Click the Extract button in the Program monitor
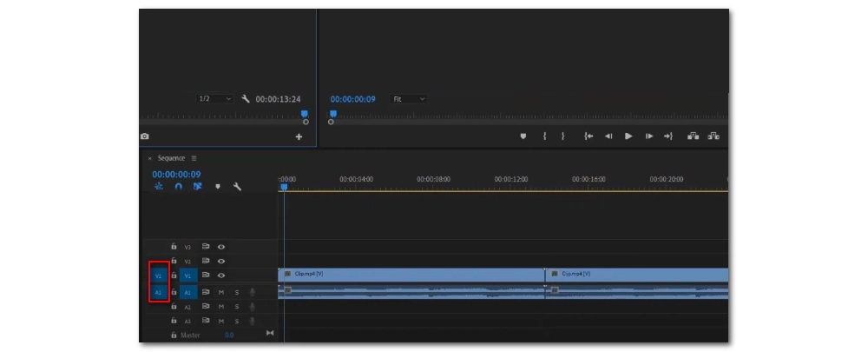868x352 pixels. click(713, 136)
